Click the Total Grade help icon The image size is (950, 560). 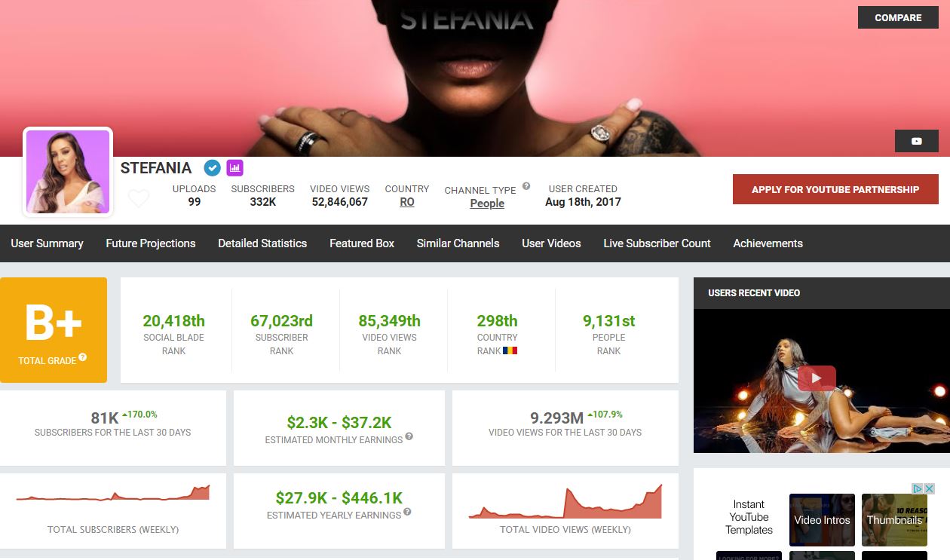tap(83, 357)
